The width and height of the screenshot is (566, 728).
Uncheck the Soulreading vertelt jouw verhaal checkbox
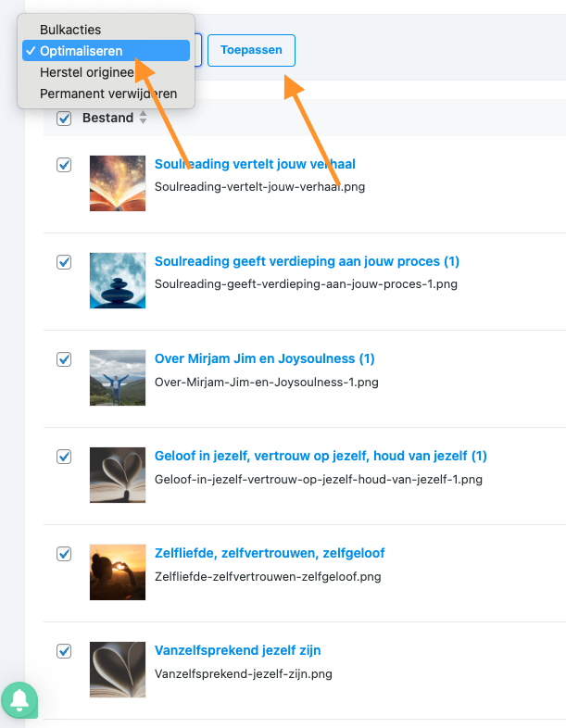(64, 165)
